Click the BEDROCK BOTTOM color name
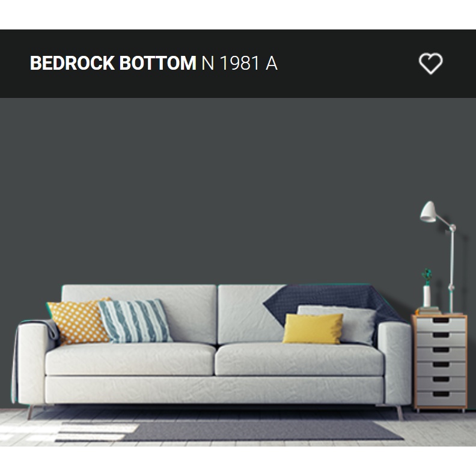Image resolution: width=476 pixels, height=476 pixels. (x=113, y=63)
